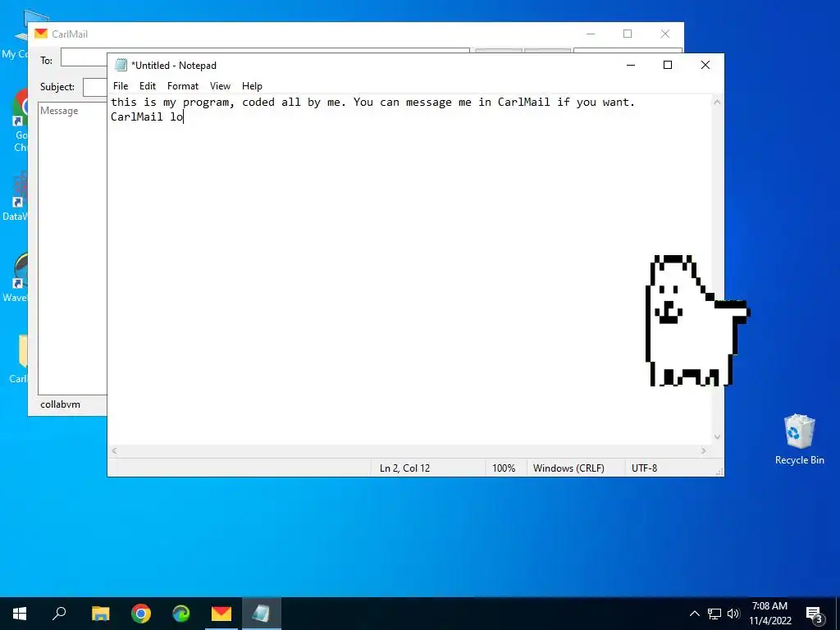This screenshot has height=630, width=840.
Task: Switch to CarlMail via taskbar icon
Action: 221,614
